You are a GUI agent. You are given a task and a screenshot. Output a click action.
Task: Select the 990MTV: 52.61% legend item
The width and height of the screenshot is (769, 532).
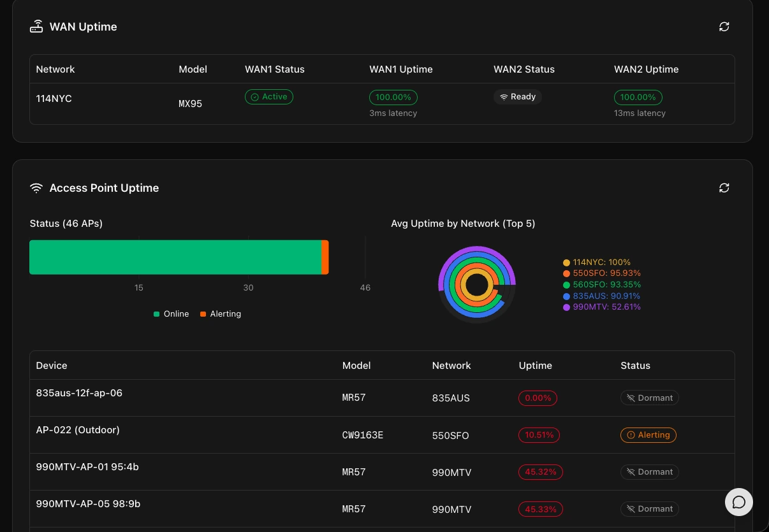coord(602,307)
